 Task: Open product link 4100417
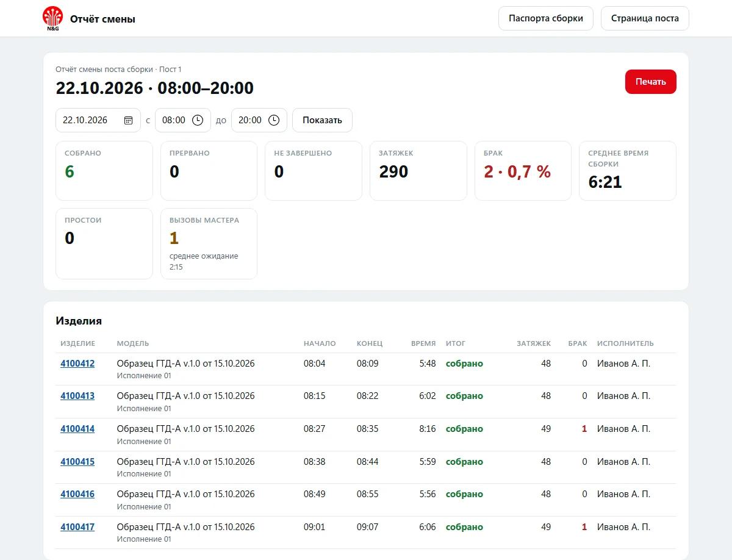(x=77, y=527)
